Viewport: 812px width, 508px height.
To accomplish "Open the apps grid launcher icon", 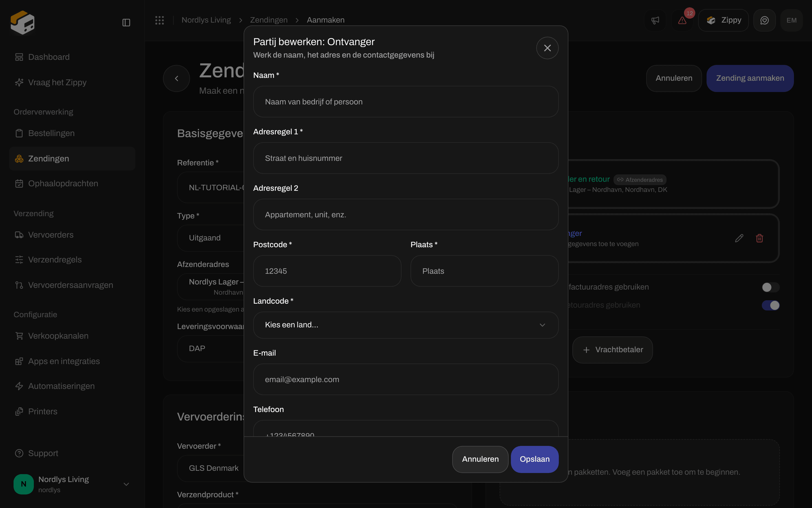I will (160, 20).
